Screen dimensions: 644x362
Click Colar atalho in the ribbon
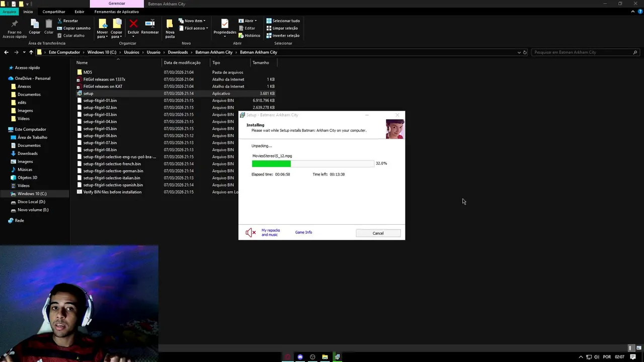(70, 36)
